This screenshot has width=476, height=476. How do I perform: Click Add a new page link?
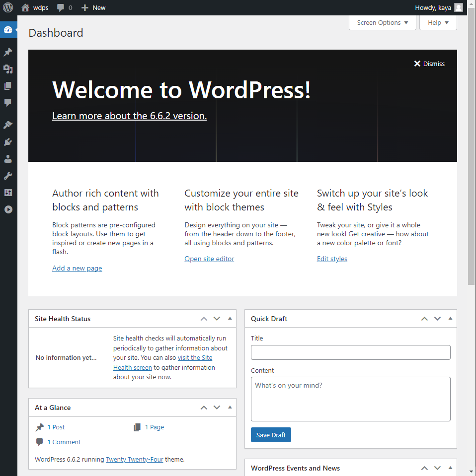pyautogui.click(x=77, y=269)
